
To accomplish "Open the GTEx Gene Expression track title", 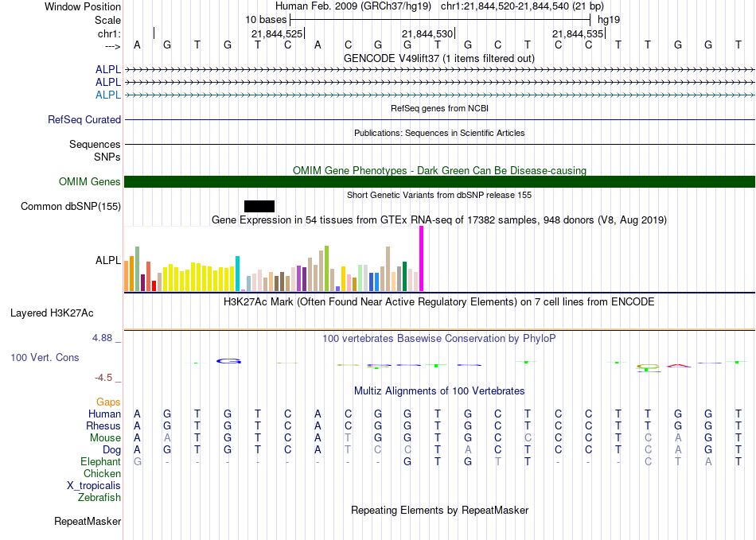I will click(x=439, y=219).
